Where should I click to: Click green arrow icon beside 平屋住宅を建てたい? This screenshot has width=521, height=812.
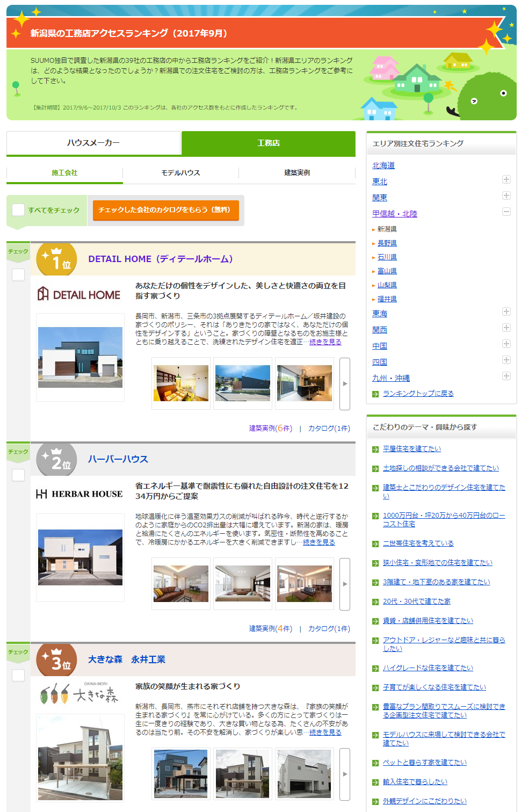pos(376,450)
